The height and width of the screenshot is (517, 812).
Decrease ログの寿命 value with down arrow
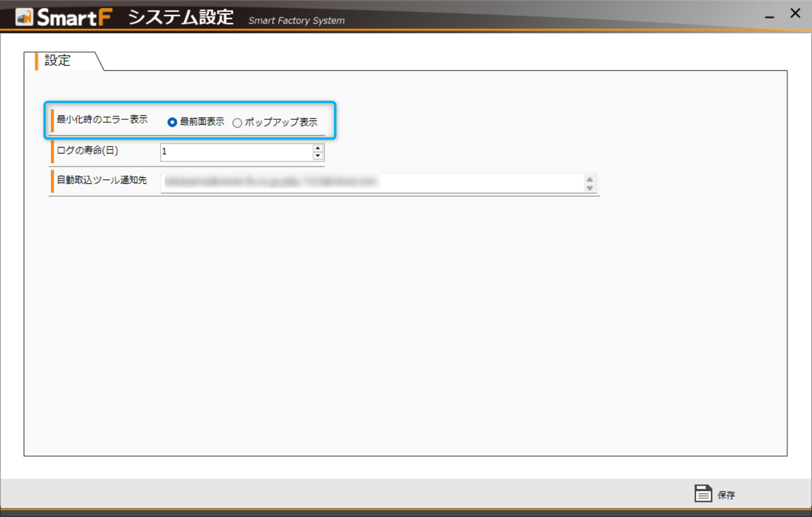click(318, 156)
